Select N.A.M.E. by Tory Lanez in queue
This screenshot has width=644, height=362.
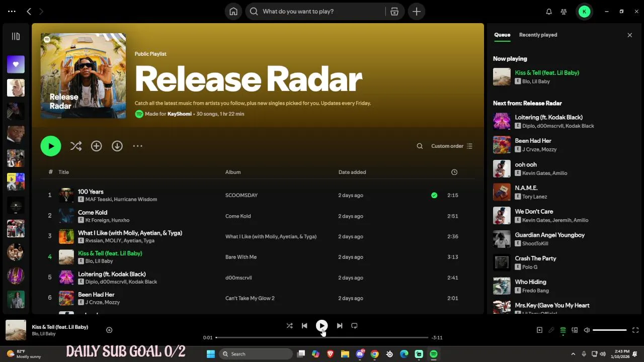[x=526, y=188]
